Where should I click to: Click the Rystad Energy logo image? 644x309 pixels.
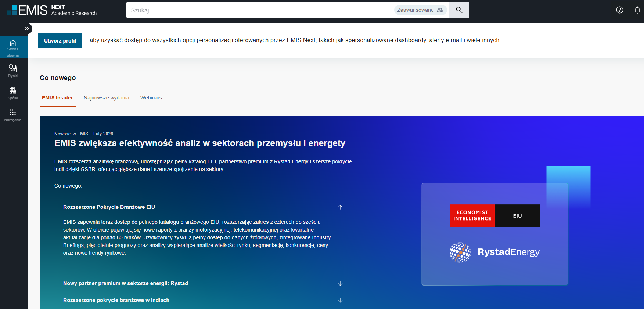click(494, 252)
